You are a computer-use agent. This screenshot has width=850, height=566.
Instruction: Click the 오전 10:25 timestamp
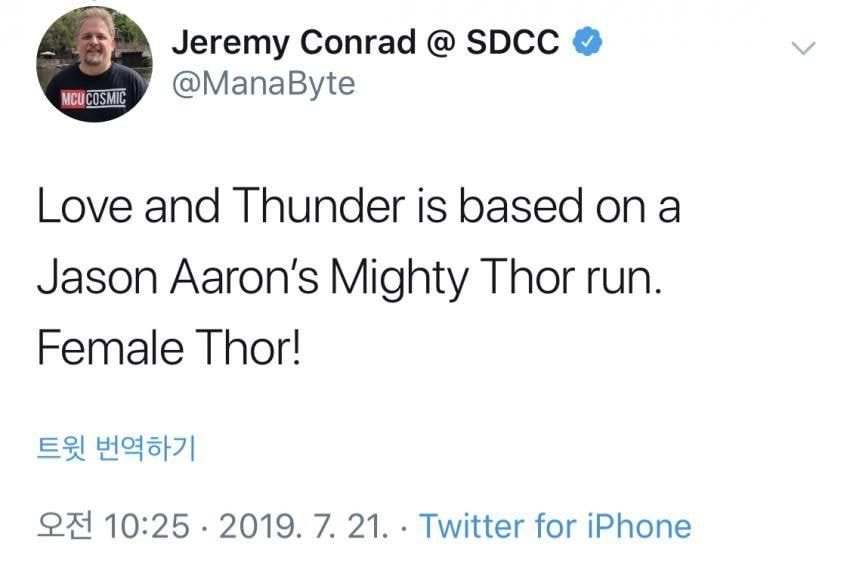click(112, 526)
